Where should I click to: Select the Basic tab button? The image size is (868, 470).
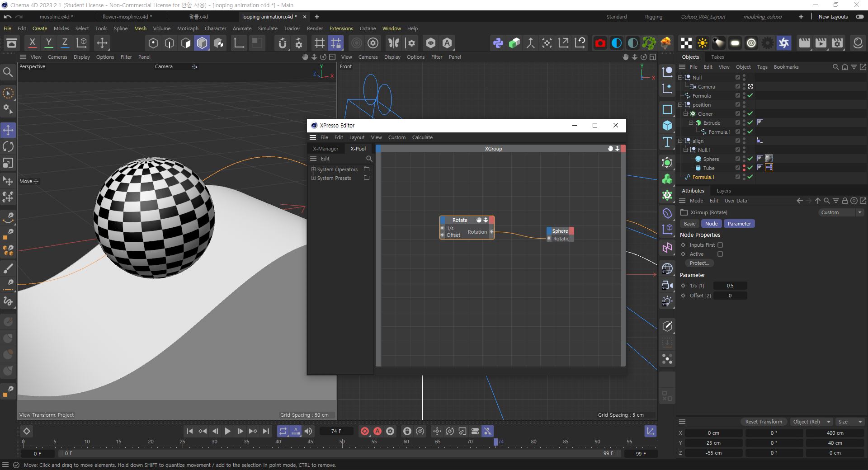coord(689,224)
